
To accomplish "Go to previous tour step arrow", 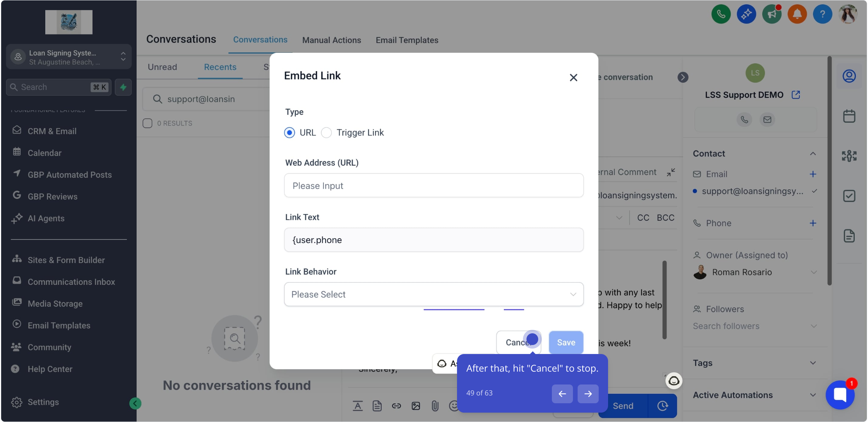I will [x=562, y=394].
